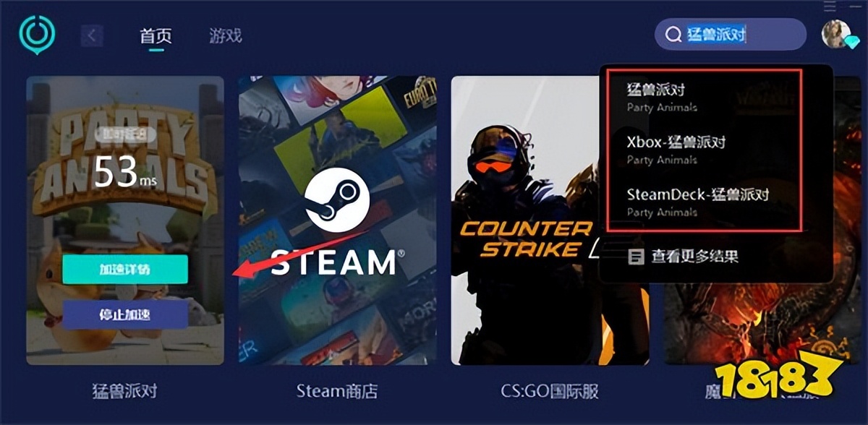Click the CS:GO国际服 label

550,391
